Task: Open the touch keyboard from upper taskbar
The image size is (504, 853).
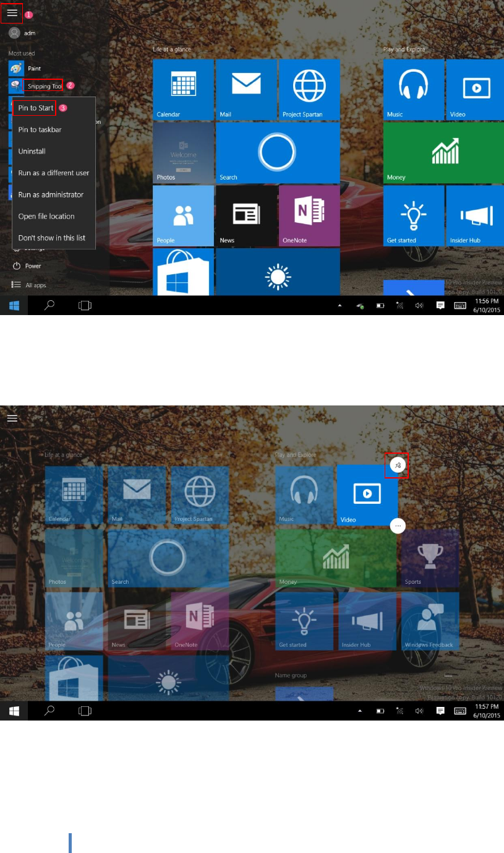Action: pos(460,306)
